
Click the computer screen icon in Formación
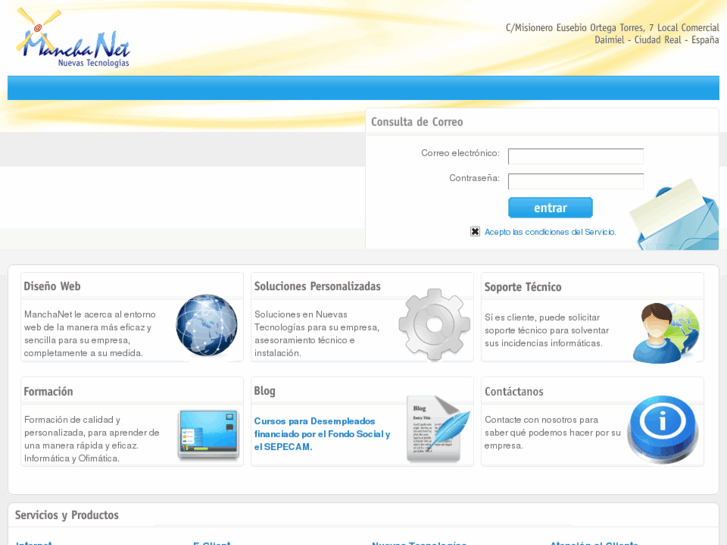[x=209, y=434]
